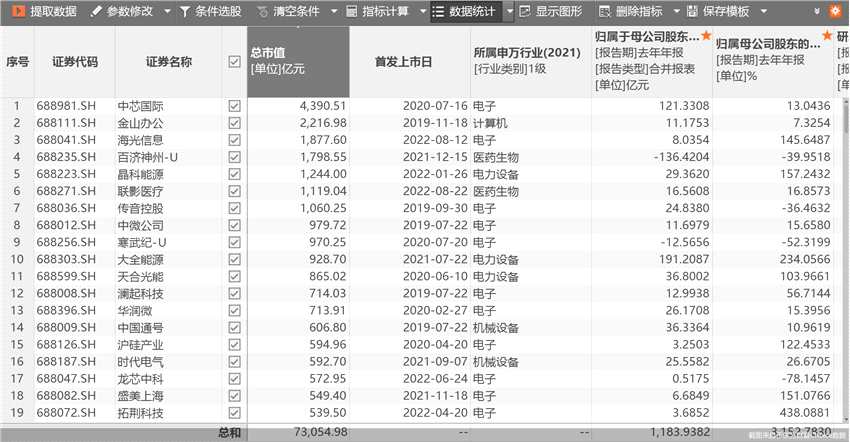This screenshot has height=442, width=850.
Task: Click the delete-table icon for 删除指标
Action: pos(605,11)
